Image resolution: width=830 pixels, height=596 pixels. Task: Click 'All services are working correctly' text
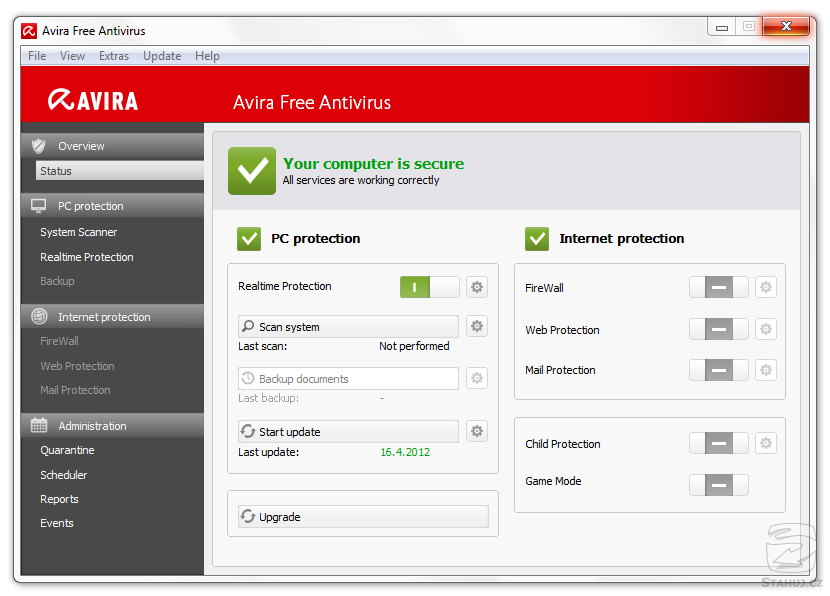click(360, 180)
